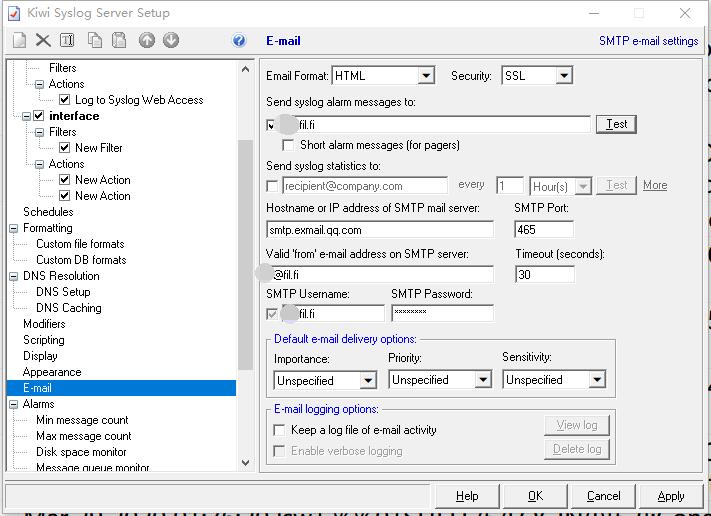Viewport: 711px width, 516px height.
Task: Click the Copy toolbar icon
Action: coord(95,40)
